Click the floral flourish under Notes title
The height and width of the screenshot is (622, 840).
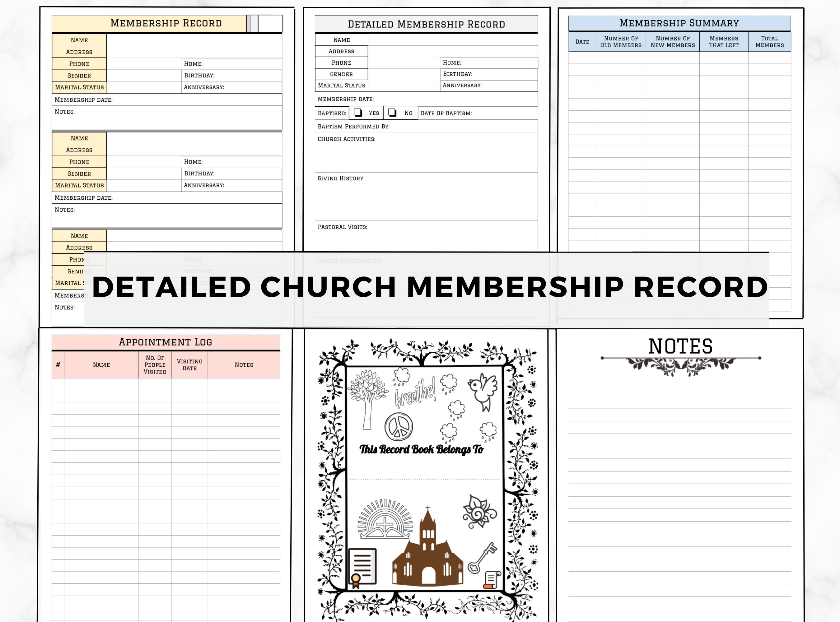681,366
